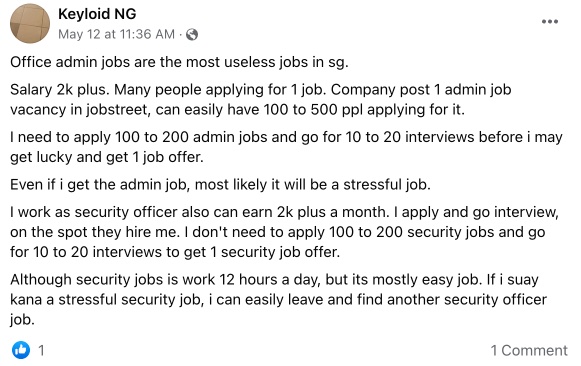
Task: Click the opening line about office admin jobs
Action: pos(179,62)
